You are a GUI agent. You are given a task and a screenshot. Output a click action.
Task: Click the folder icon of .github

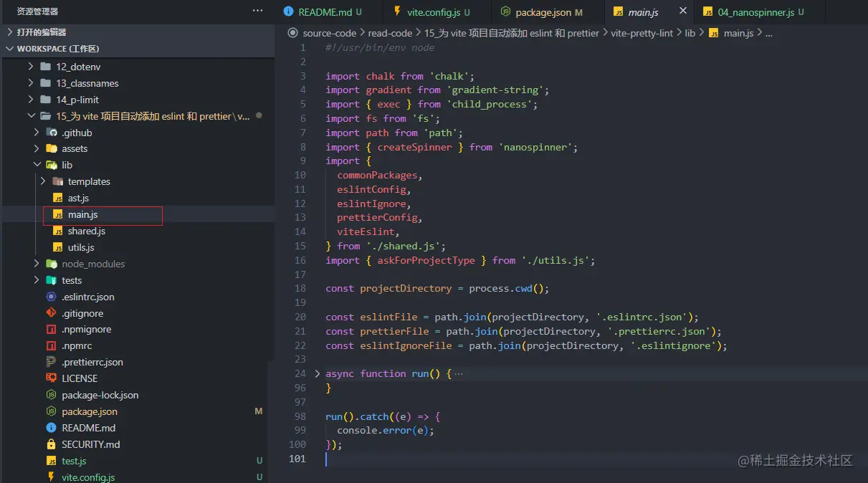52,133
